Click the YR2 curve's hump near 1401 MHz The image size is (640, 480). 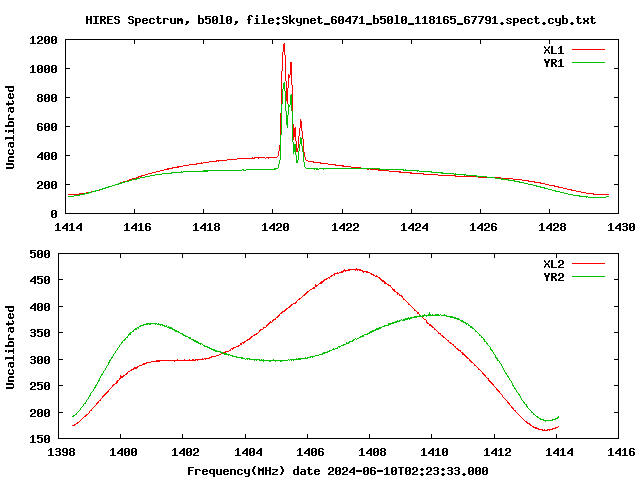tap(152, 324)
